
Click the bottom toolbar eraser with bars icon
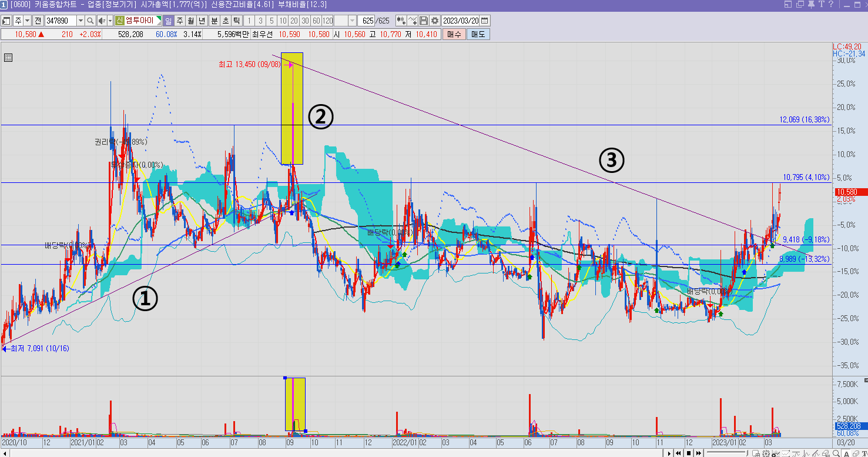tap(826, 453)
